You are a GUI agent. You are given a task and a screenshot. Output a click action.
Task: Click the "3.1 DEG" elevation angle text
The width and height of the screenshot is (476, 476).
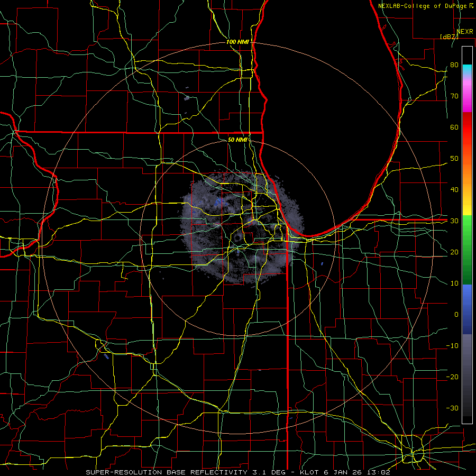[x=269, y=472]
